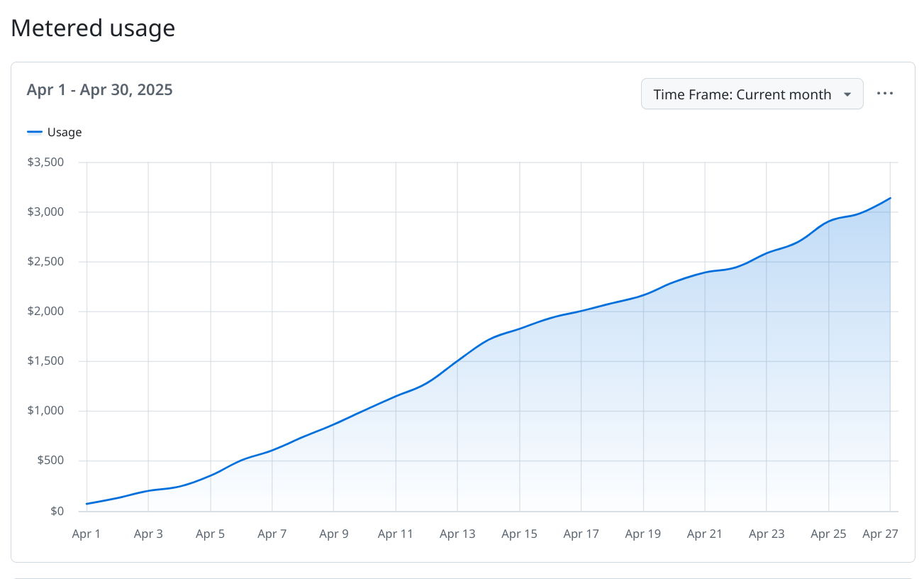Select the Apr 1 - Apr 30, 2025 date range text
The image size is (924, 579).
99,90
